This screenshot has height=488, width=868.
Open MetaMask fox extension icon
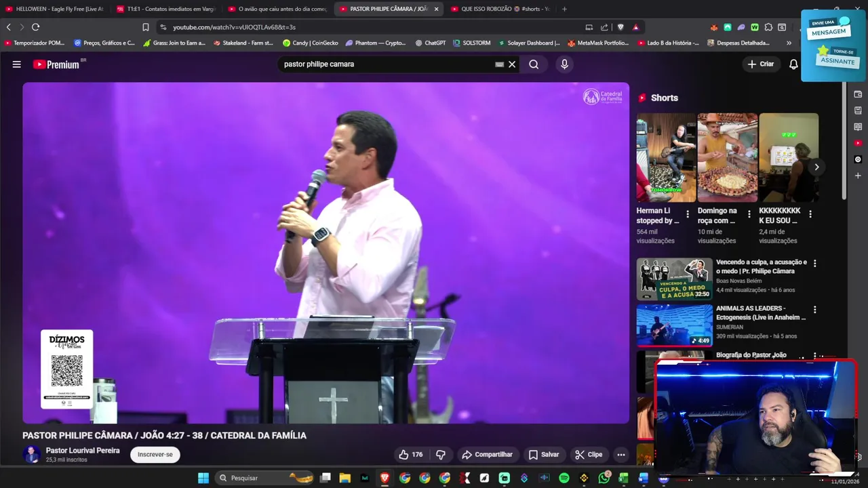click(x=714, y=27)
